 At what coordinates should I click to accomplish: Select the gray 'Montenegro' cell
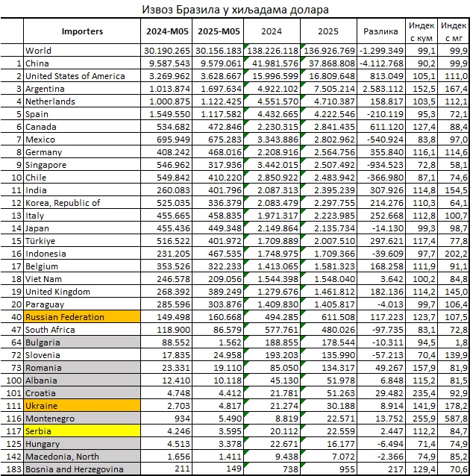click(x=82, y=419)
